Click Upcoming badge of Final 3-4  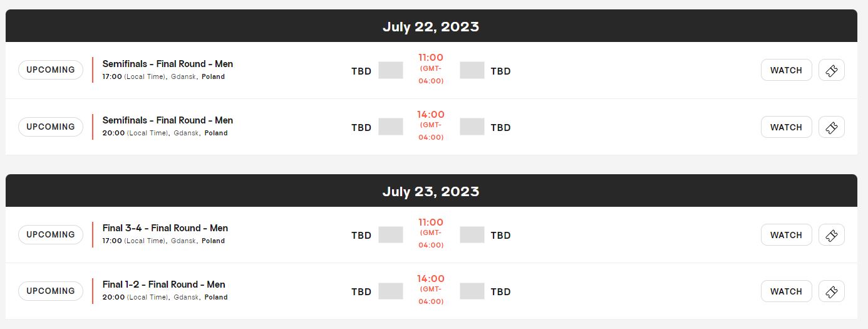tap(51, 234)
